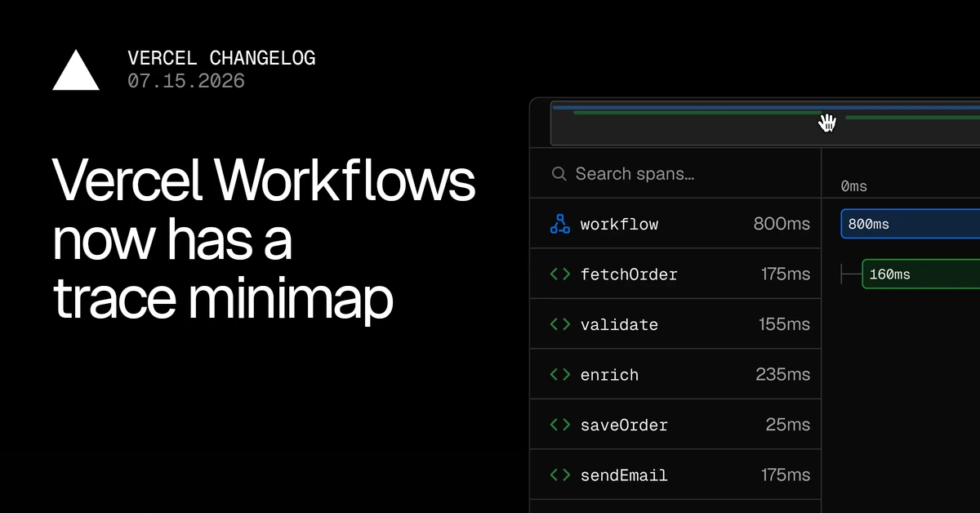
Task: Click the blue bar in the minimap
Action: (766, 106)
